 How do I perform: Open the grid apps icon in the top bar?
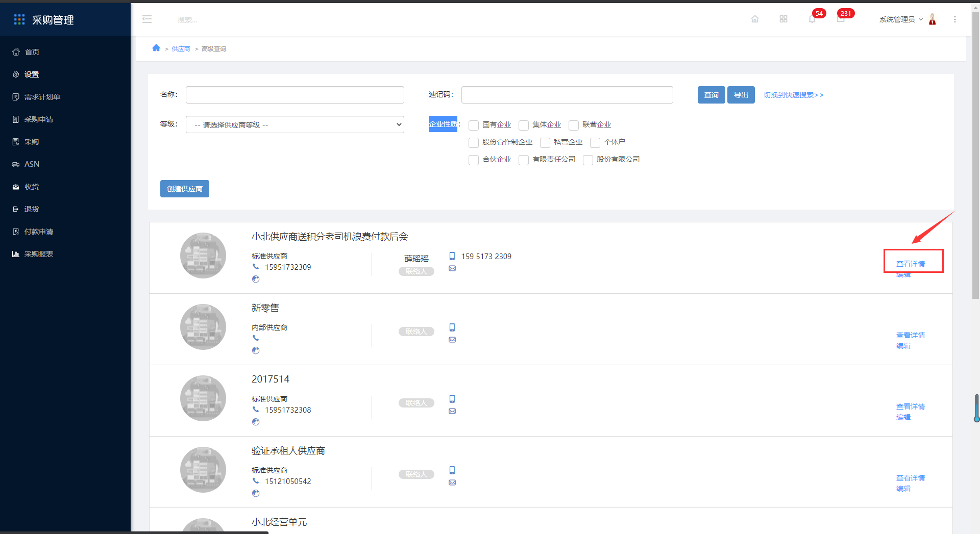click(783, 19)
